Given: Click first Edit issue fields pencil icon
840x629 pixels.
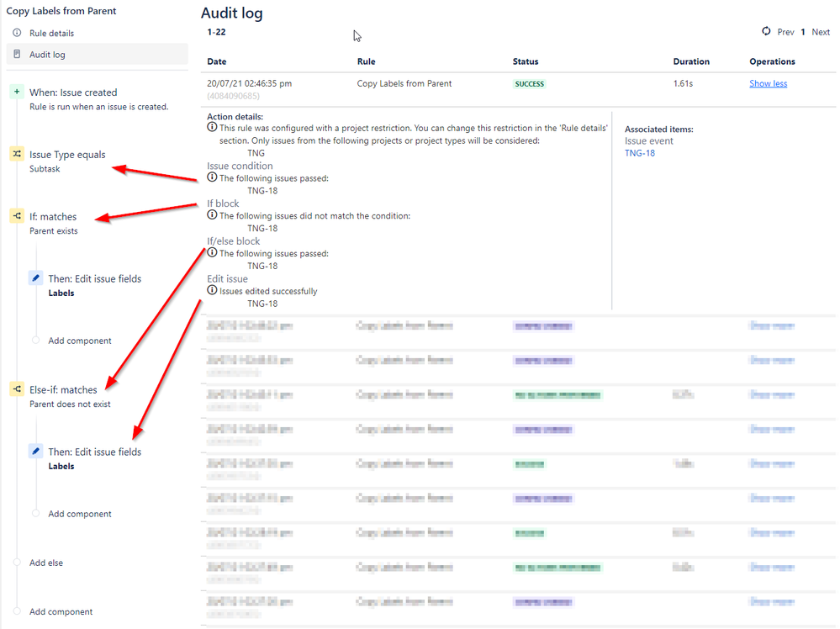Looking at the screenshot, I should click(36, 278).
